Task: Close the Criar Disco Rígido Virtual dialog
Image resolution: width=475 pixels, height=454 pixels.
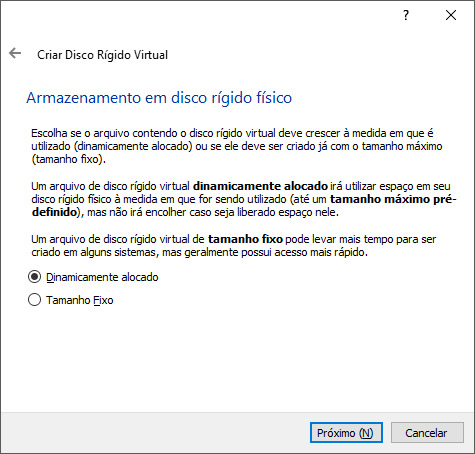Action: tap(451, 15)
